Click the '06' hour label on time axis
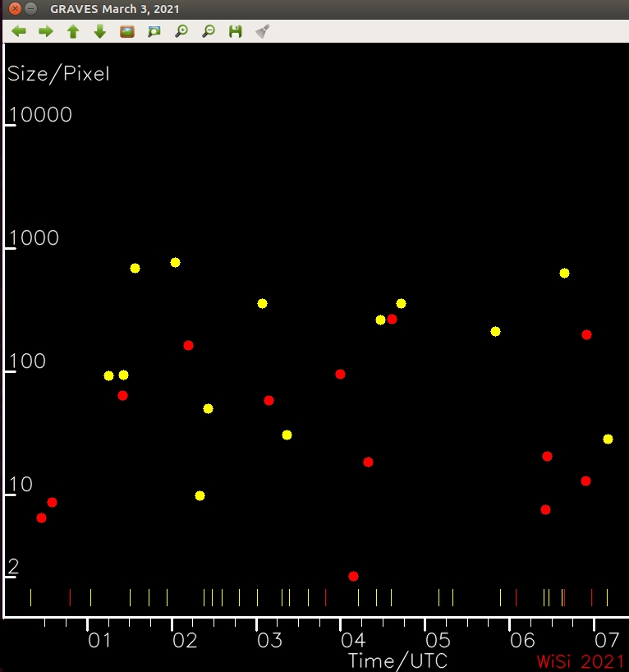Screen dimensions: 629x672 (x=522, y=641)
